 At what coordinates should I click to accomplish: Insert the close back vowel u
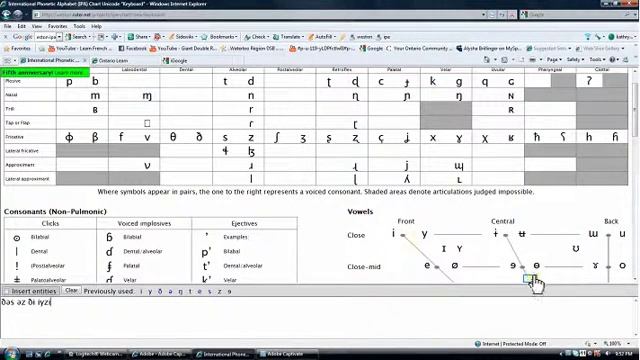click(x=622, y=234)
